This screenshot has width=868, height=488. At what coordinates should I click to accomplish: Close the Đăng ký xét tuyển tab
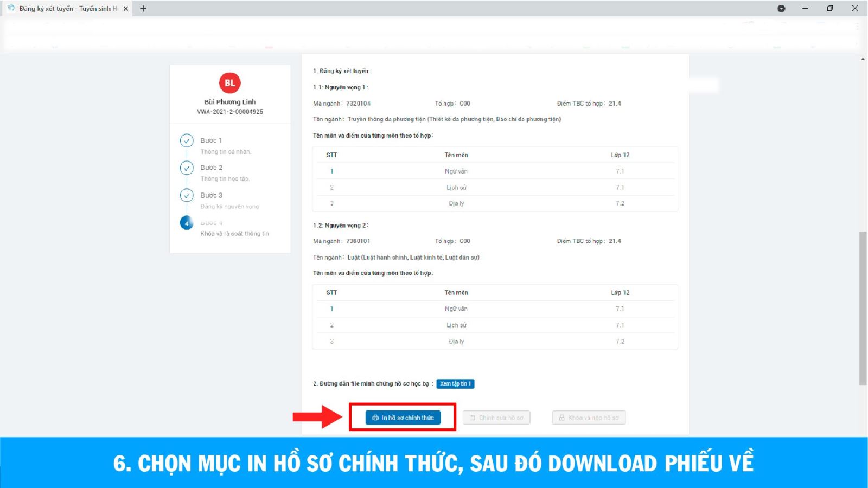126,9
